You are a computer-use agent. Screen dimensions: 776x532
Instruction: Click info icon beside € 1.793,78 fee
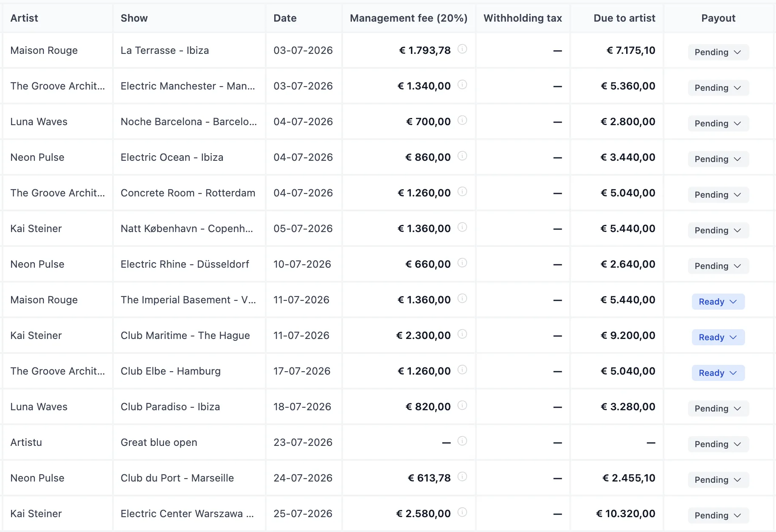click(x=462, y=49)
